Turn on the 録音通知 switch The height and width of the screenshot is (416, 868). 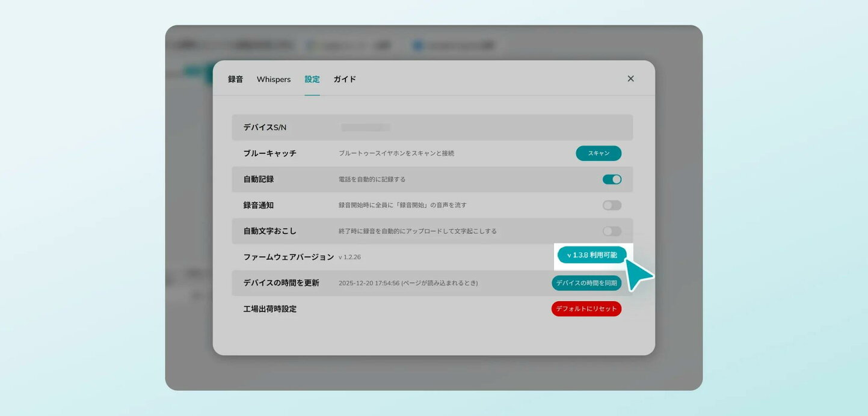click(612, 205)
